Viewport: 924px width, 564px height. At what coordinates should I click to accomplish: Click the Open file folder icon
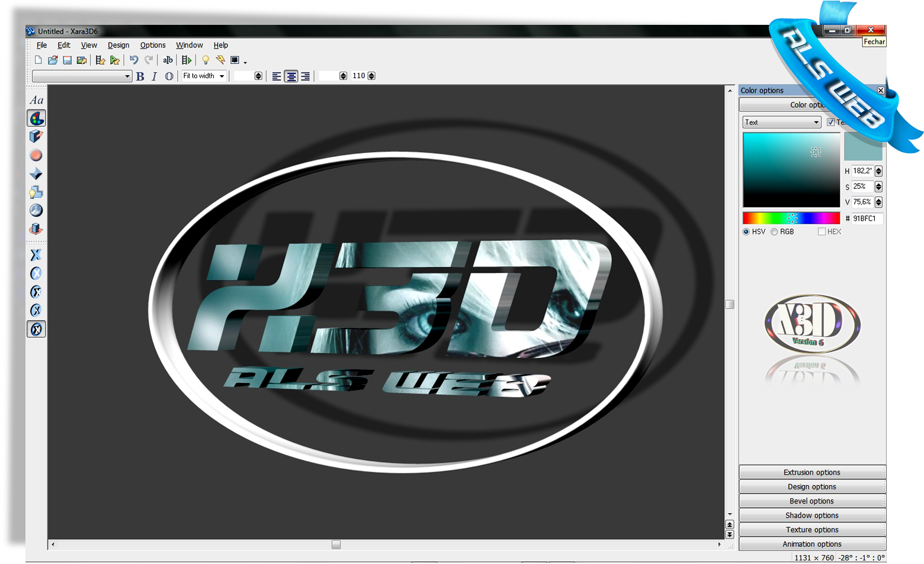[x=53, y=60]
